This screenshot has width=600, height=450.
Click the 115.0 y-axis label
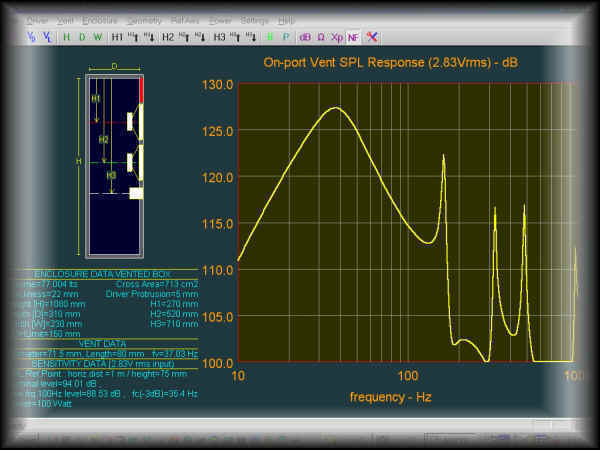(x=218, y=224)
